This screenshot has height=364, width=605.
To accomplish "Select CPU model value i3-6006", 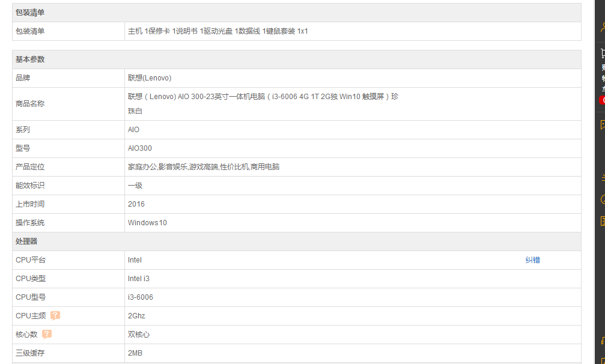I will coord(141,297).
